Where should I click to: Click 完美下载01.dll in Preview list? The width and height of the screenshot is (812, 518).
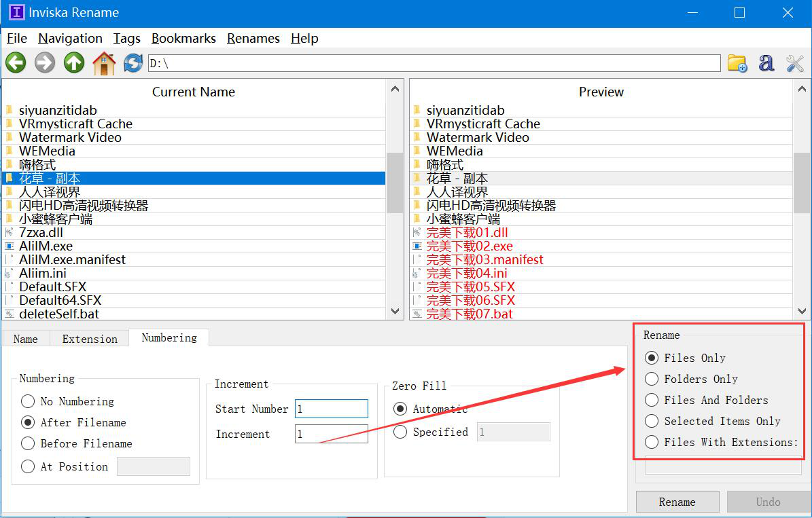(601, 232)
